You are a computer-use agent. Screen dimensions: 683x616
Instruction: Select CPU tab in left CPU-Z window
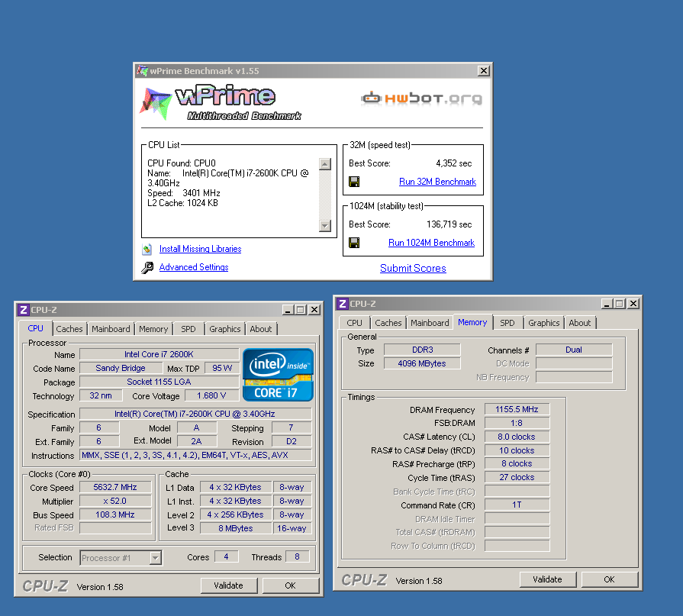click(36, 328)
